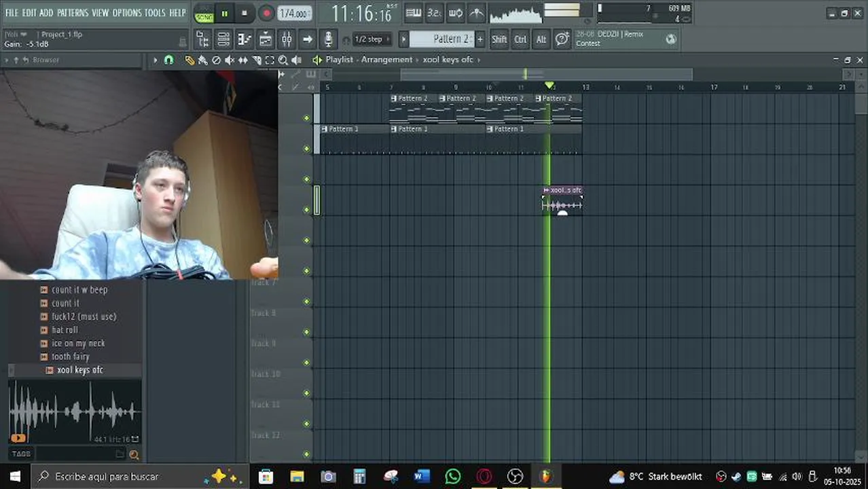This screenshot has width=868, height=489.
Task: Select the Zoom tool
Action: pyautogui.click(x=283, y=60)
